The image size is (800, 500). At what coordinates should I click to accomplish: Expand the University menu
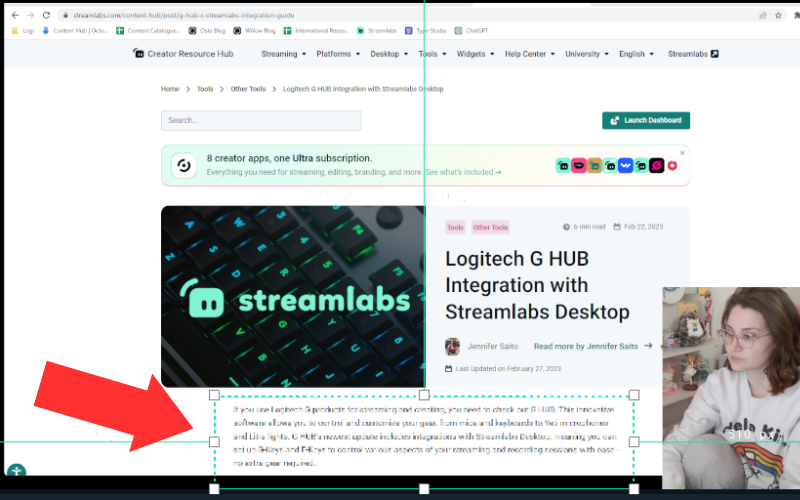click(x=587, y=54)
